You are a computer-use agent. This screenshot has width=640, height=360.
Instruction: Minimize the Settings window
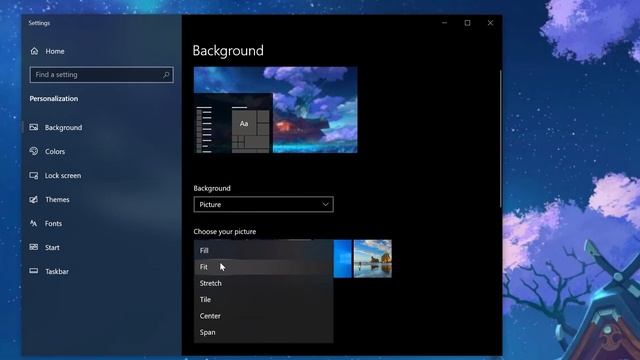tap(444, 23)
